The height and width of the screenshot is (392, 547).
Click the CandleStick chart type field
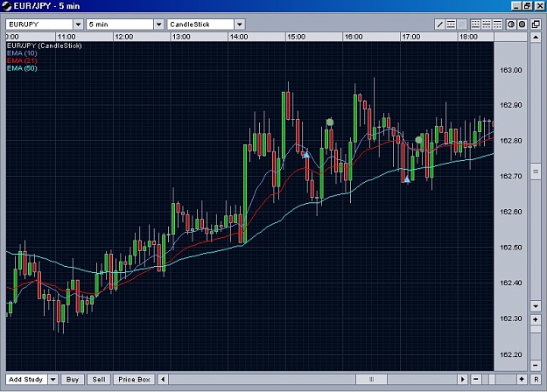tap(200, 24)
